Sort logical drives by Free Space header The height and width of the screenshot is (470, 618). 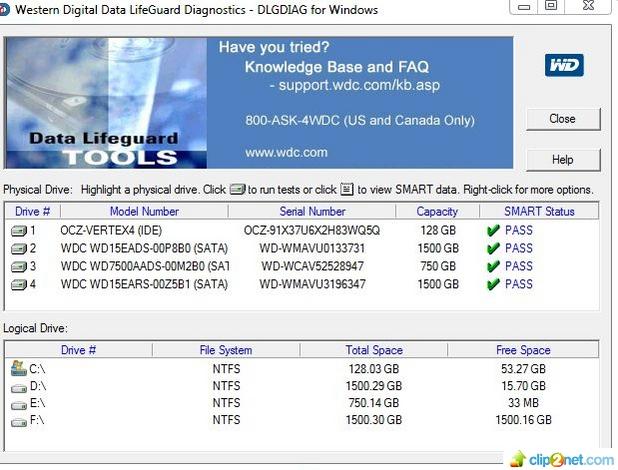523,350
